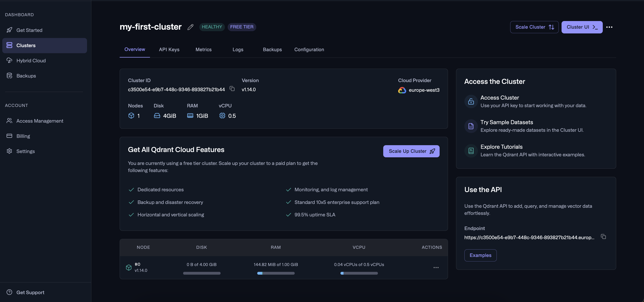The height and width of the screenshot is (302, 644).
Task: Click the Examples button
Action: [x=480, y=255]
